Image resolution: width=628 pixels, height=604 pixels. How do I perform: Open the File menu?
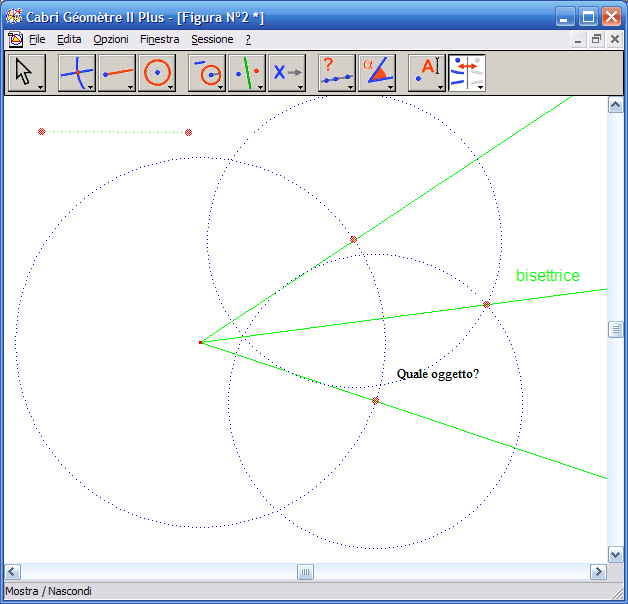(37, 39)
